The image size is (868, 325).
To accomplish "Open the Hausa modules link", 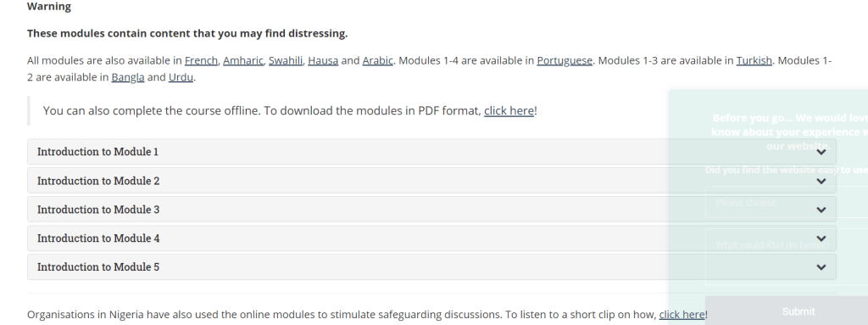I will click(323, 60).
